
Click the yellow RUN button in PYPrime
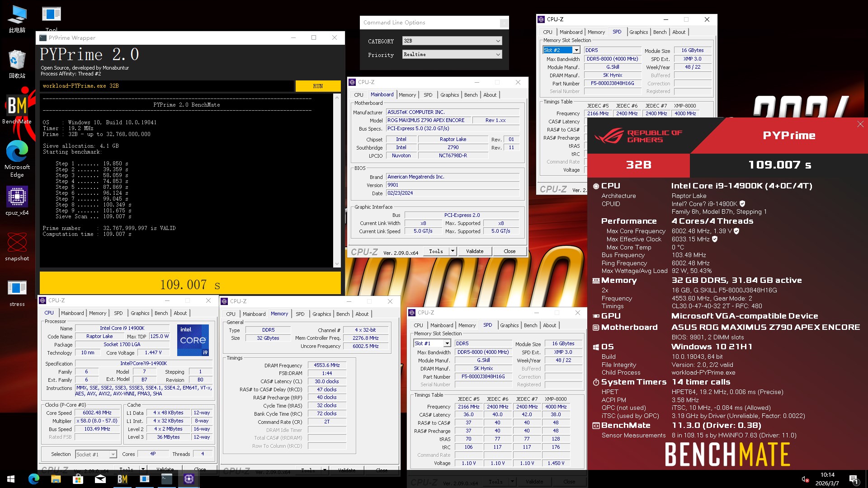(318, 86)
